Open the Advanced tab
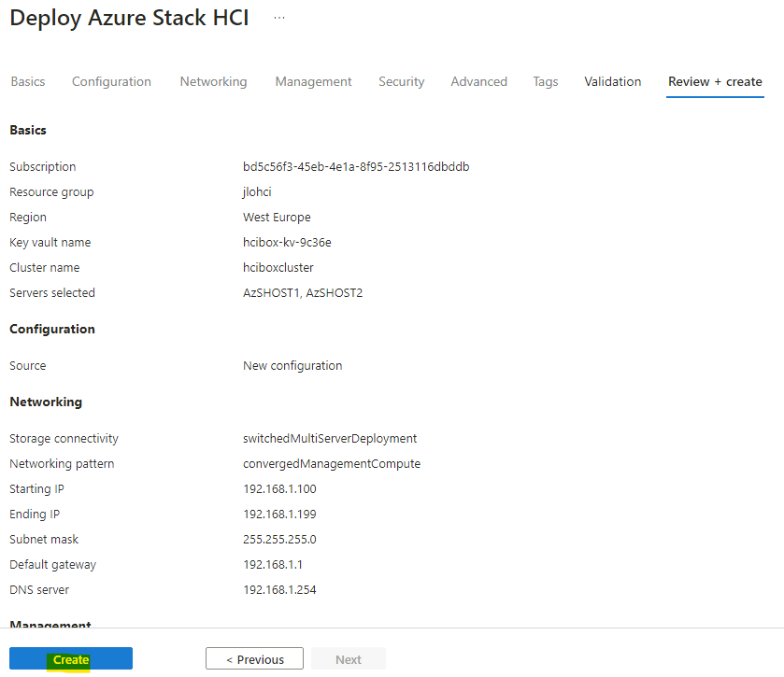The height and width of the screenshot is (677, 784). 479,81
